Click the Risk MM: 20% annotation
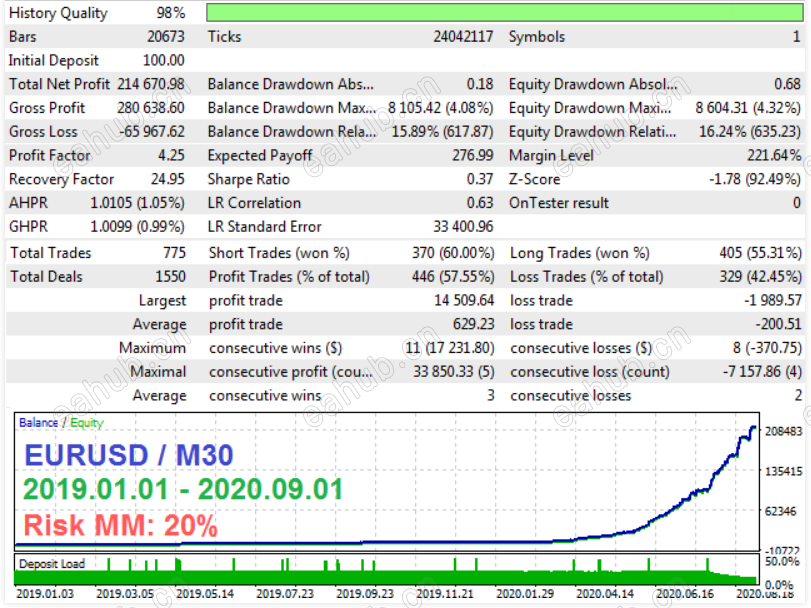The width and height of the screenshot is (811, 608). (x=121, y=525)
